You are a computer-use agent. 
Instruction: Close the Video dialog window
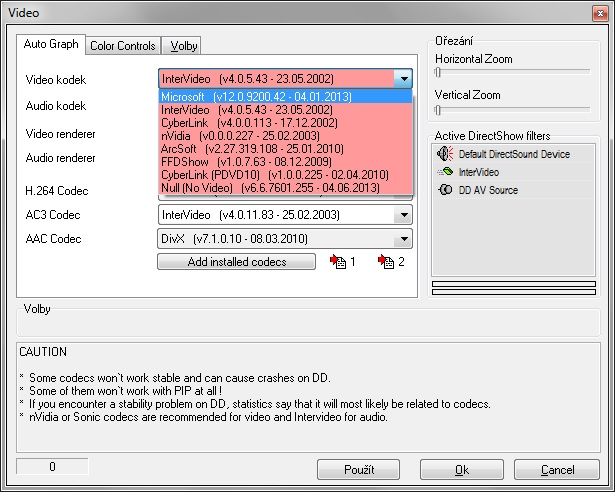(600, 14)
